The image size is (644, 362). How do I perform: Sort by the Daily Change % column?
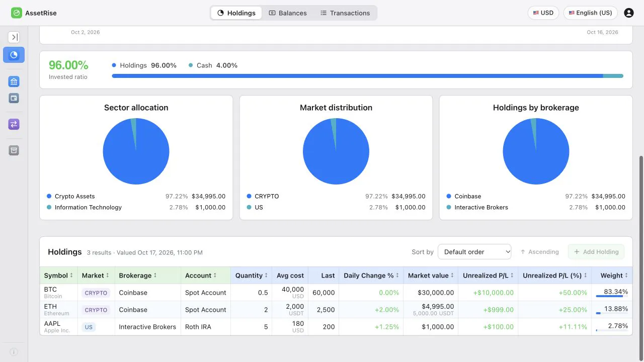point(372,276)
